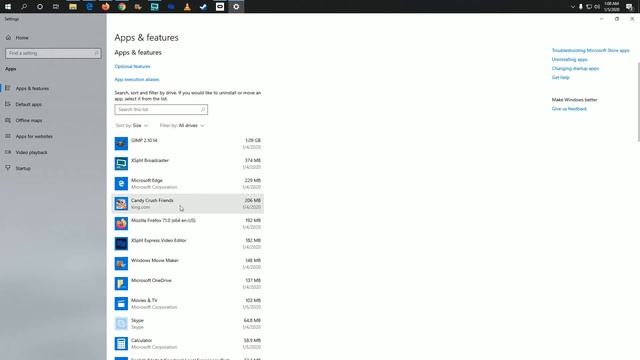The width and height of the screenshot is (640, 360).
Task: Select Microsoft Edge app icon
Action: (x=121, y=184)
